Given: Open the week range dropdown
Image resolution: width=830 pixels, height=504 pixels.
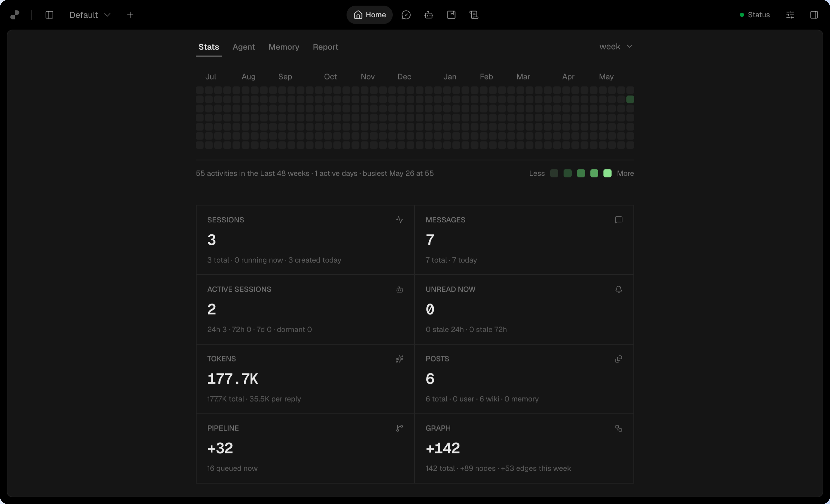Looking at the screenshot, I should [616, 47].
